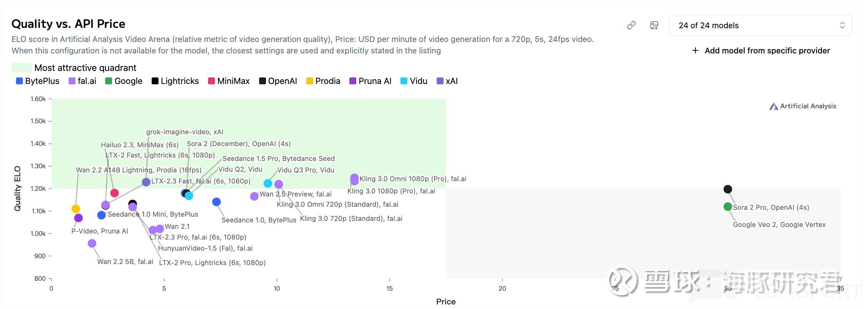Image resolution: width=868 pixels, height=309 pixels.
Task: Click the copy link icon
Action: (631, 25)
